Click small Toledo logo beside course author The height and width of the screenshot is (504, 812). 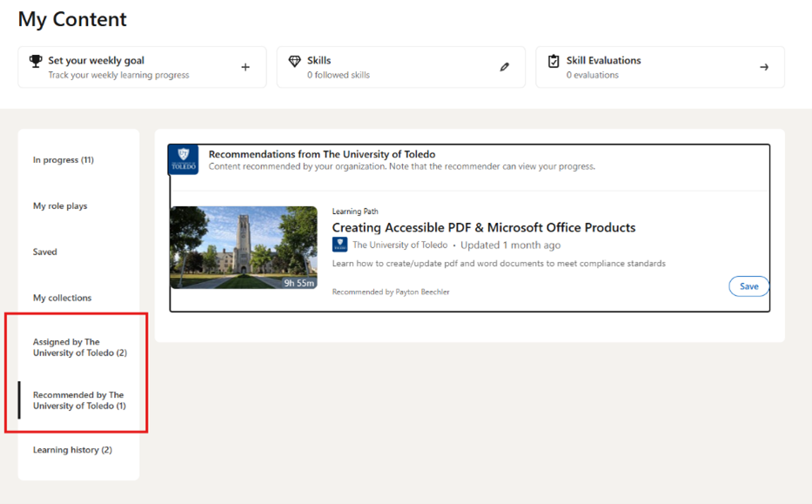[339, 245]
